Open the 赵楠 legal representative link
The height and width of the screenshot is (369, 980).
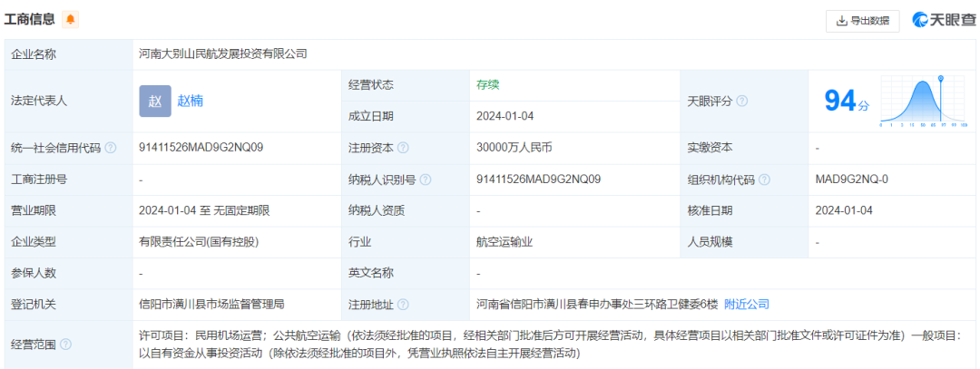[x=191, y=101]
